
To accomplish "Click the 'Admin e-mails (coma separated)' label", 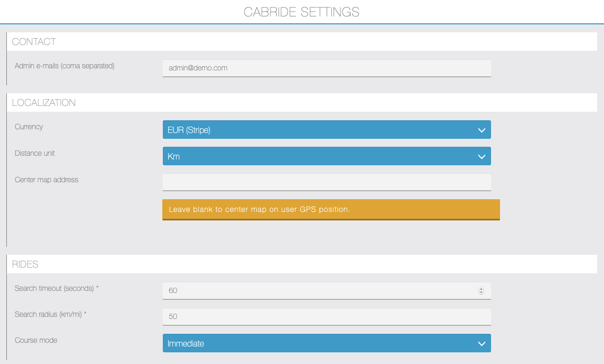I will click(x=64, y=66).
